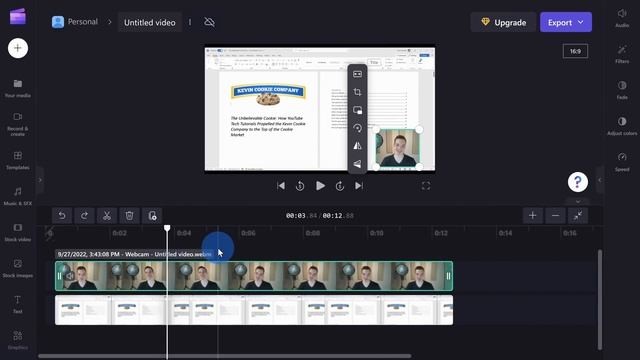Viewport: 640px width, 360px height.
Task: Open the Your media panel
Action: click(18, 88)
